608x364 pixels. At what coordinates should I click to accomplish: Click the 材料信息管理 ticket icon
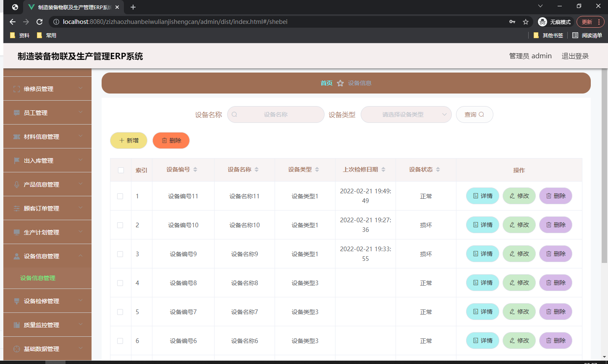pyautogui.click(x=17, y=137)
